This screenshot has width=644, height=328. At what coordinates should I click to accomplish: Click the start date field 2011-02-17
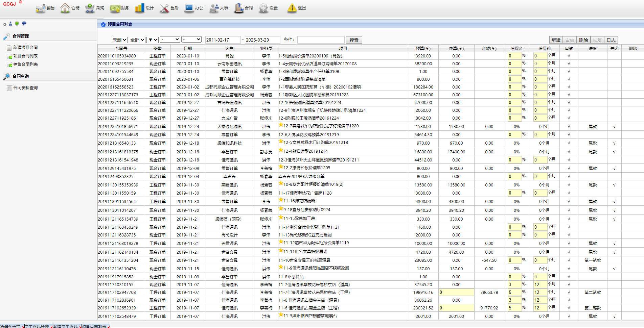(x=223, y=40)
